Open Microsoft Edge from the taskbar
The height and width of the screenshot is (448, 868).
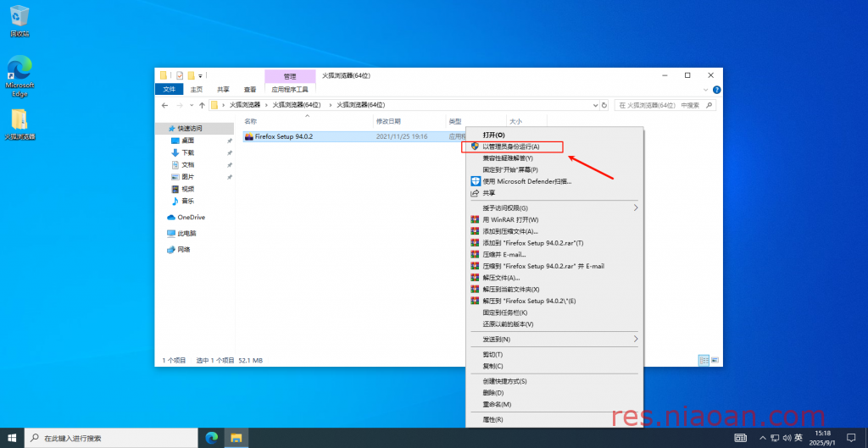[x=211, y=438]
